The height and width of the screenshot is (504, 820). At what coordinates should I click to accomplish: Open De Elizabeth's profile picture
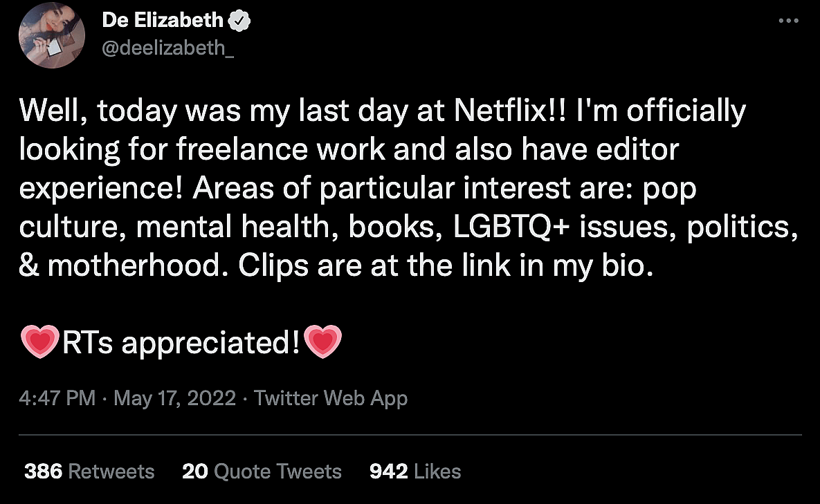click(52, 35)
